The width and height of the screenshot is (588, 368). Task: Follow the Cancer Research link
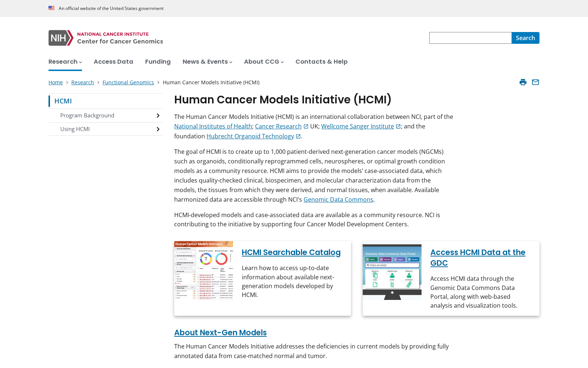278,126
